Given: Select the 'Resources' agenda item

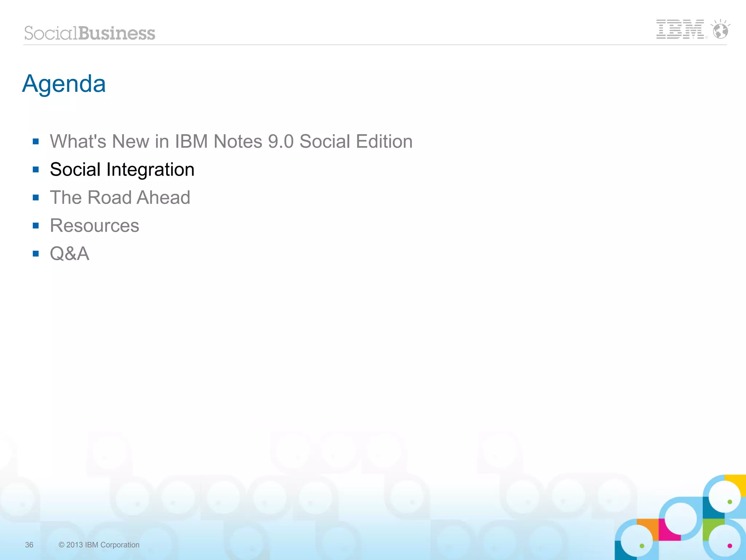Looking at the screenshot, I should pyautogui.click(x=94, y=226).
